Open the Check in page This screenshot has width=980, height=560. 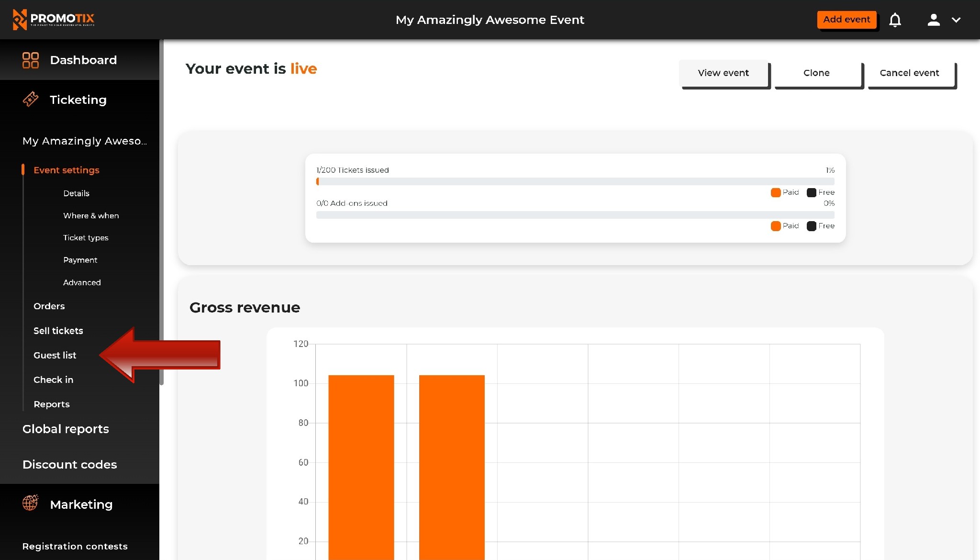[53, 380]
